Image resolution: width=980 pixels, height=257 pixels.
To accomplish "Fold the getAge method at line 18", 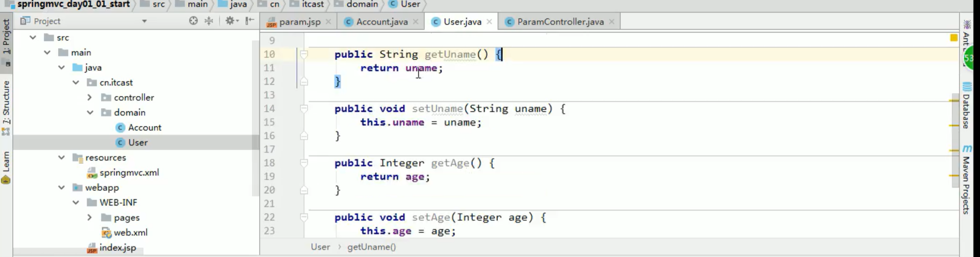I will pos(304,163).
